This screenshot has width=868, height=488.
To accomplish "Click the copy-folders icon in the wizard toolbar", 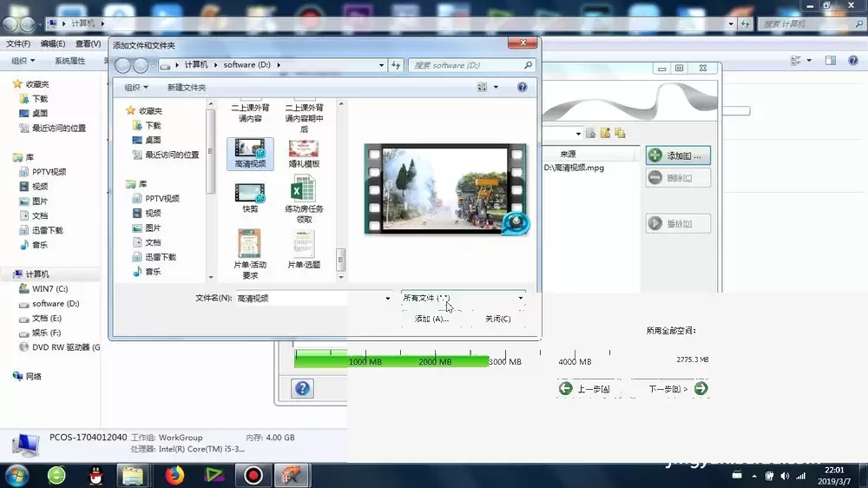I will click(620, 133).
